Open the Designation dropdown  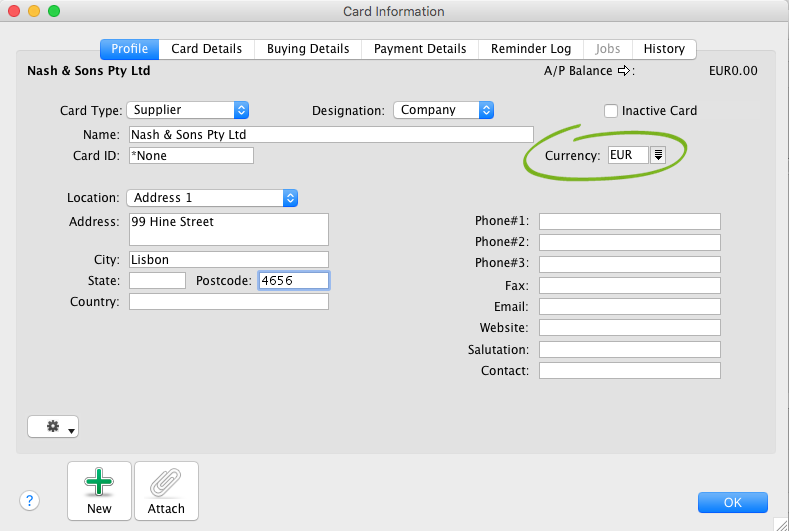(x=486, y=110)
